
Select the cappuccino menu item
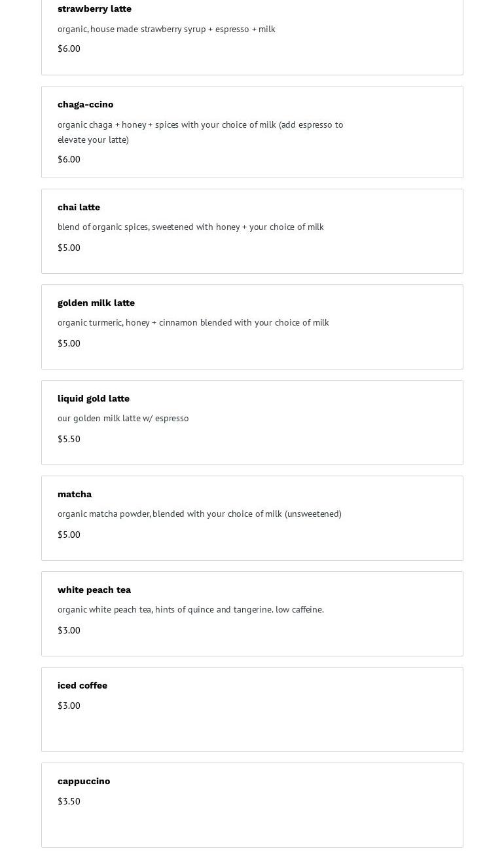(252, 805)
